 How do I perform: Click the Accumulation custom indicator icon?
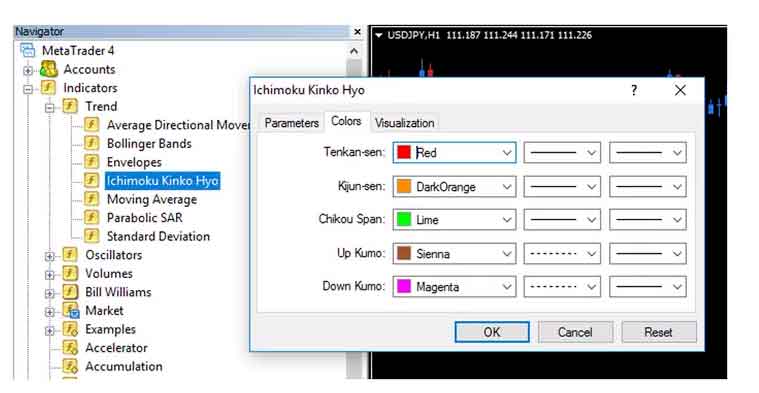point(70,366)
